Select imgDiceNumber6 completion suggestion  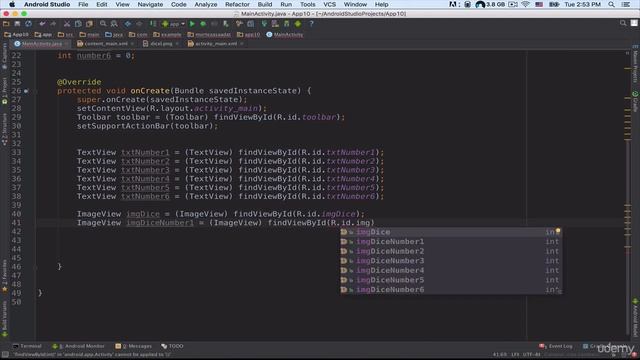tap(451, 290)
